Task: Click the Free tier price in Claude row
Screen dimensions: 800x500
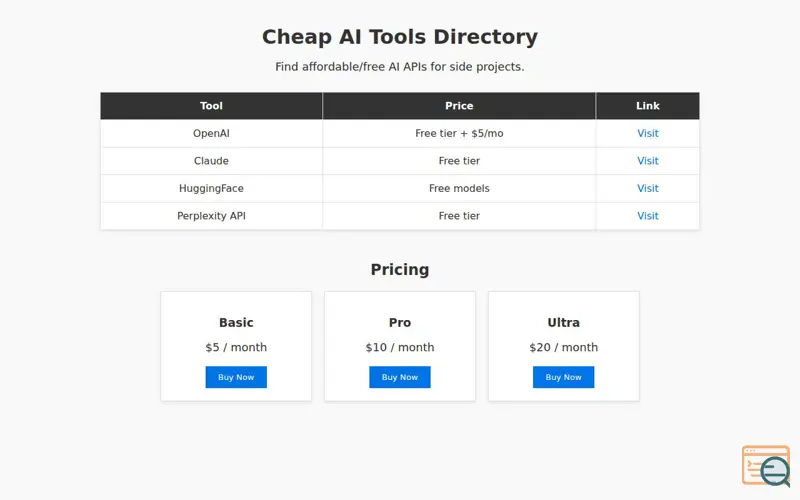Action: [x=459, y=161]
